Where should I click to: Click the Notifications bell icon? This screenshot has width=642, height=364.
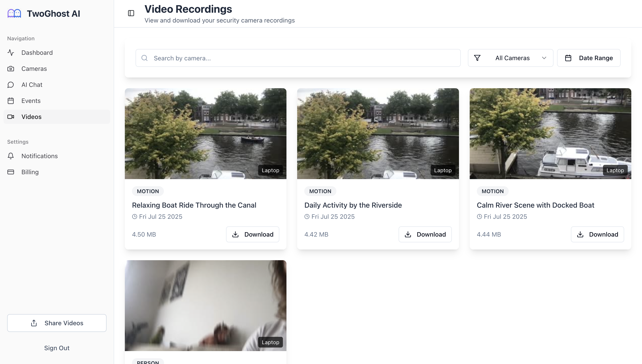click(11, 156)
